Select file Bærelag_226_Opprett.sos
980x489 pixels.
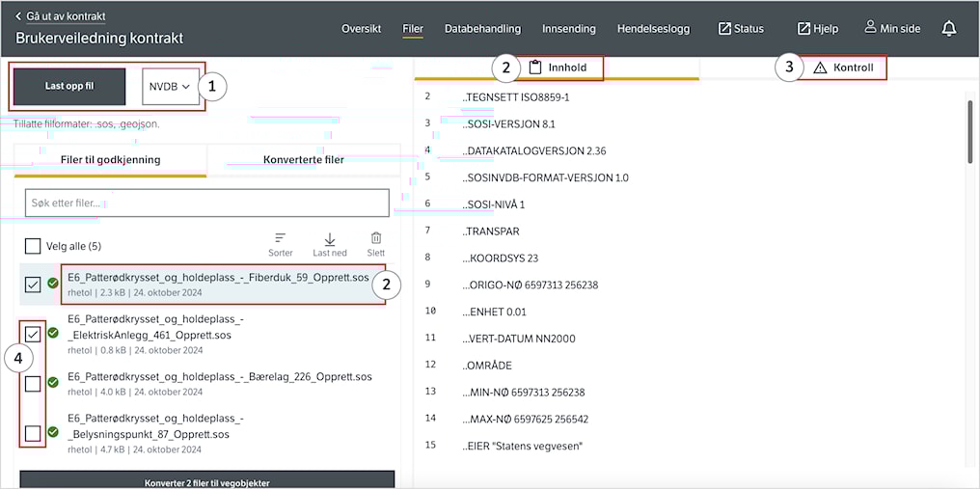220,377
